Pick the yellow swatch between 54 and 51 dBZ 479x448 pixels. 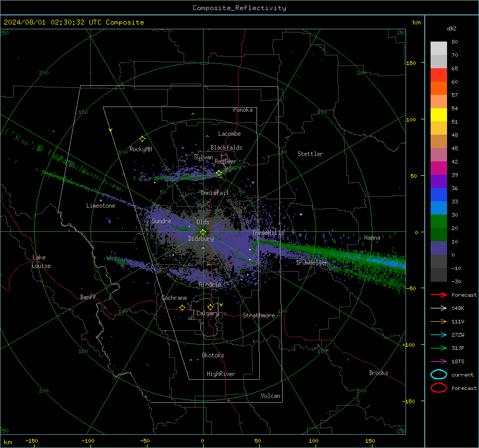(x=439, y=115)
